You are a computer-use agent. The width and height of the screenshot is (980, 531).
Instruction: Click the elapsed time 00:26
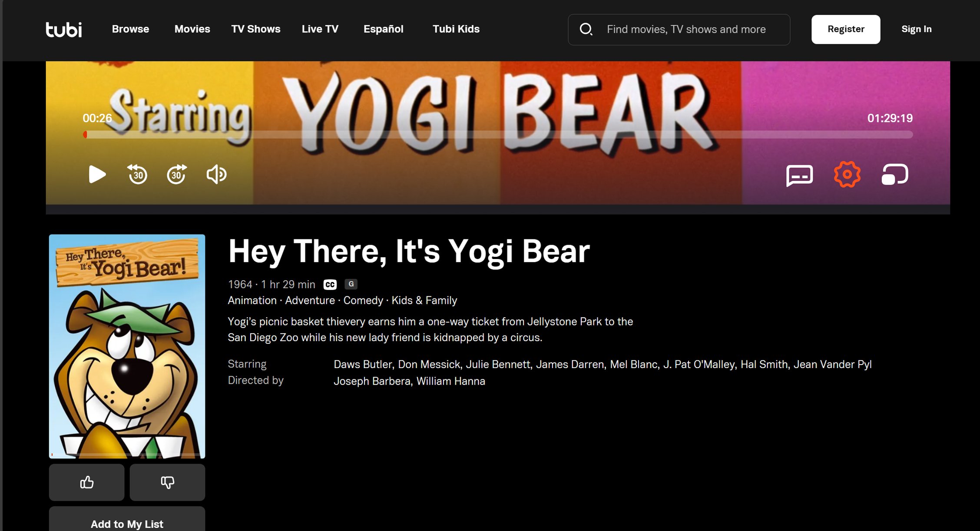pos(97,118)
